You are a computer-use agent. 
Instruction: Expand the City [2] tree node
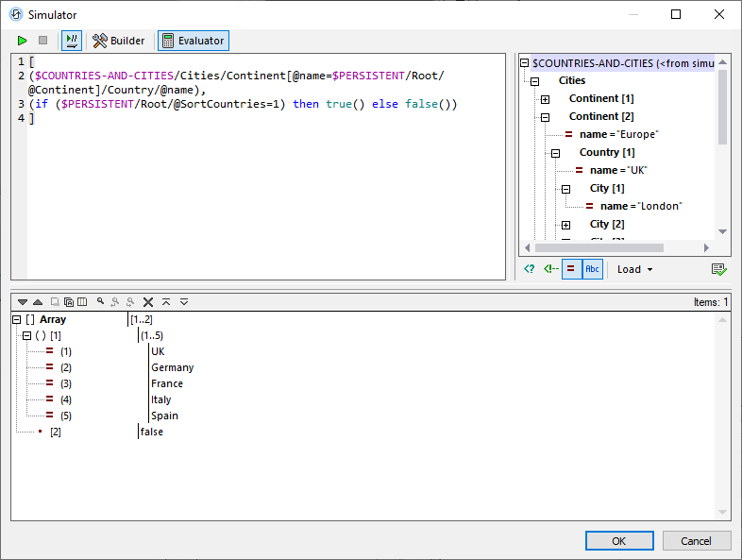[x=565, y=225]
